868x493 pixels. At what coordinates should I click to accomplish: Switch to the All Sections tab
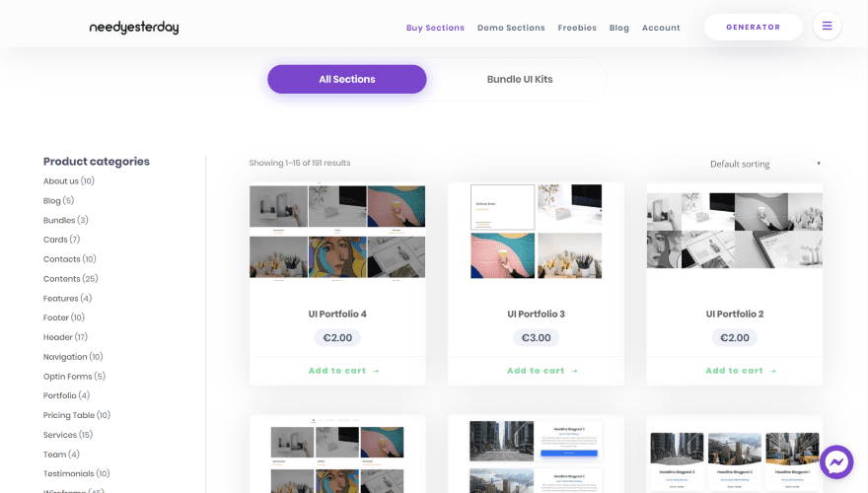click(x=346, y=79)
